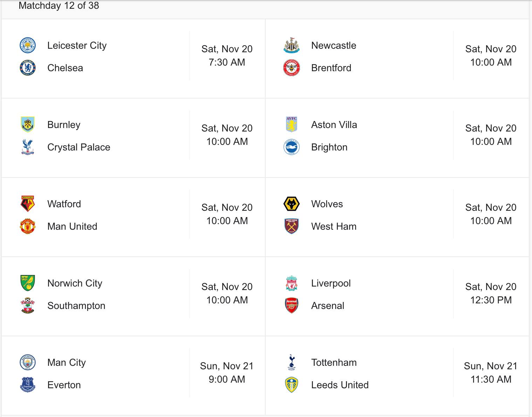This screenshot has height=417, width=532.
Task: Select the Liverpool vs Arsenal 12:30 PM time
Action: point(491,300)
